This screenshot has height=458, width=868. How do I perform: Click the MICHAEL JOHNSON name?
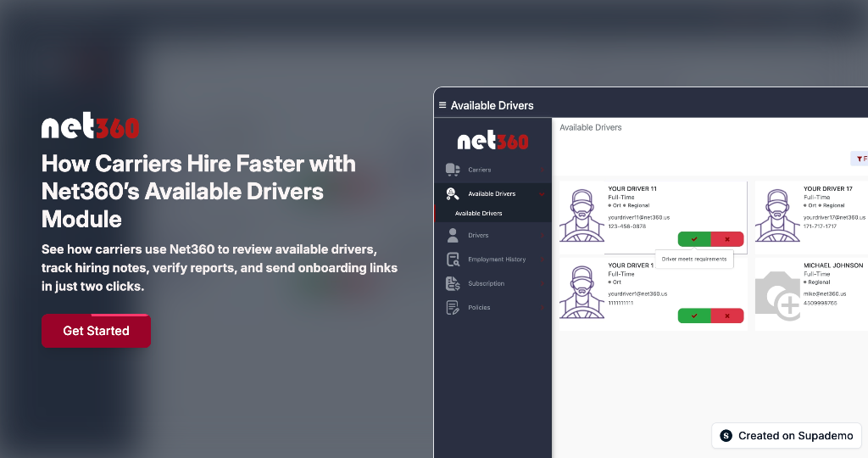click(833, 265)
